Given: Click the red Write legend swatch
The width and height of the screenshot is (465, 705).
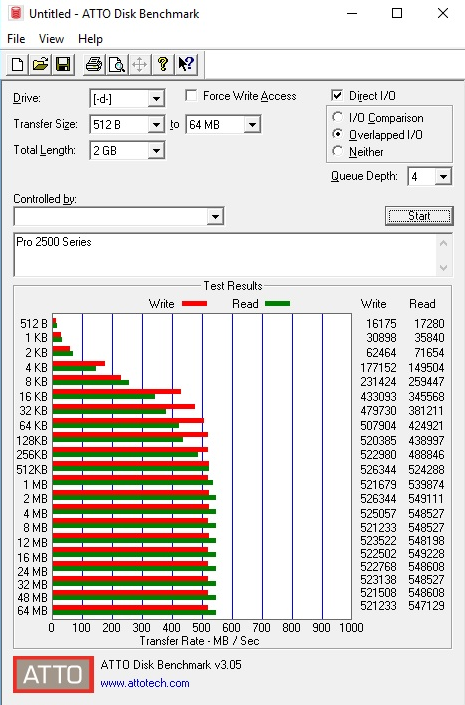Looking at the screenshot, I should [194, 304].
